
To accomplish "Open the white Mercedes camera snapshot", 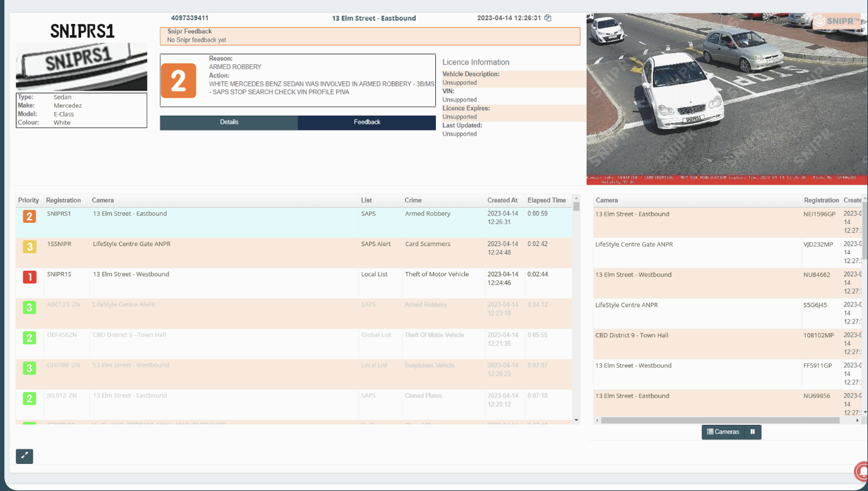I will point(727,99).
